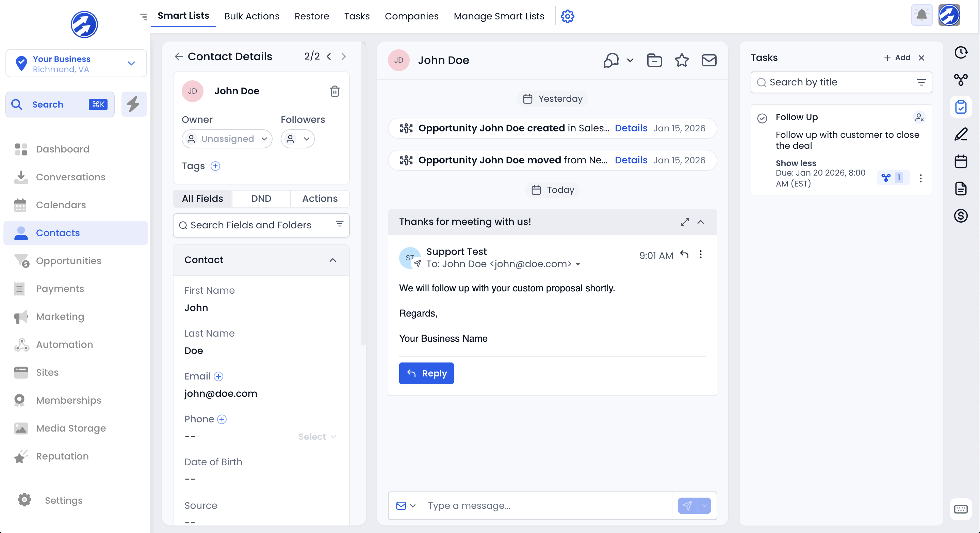Open the payments dollar icon in right sidebar

click(x=961, y=216)
